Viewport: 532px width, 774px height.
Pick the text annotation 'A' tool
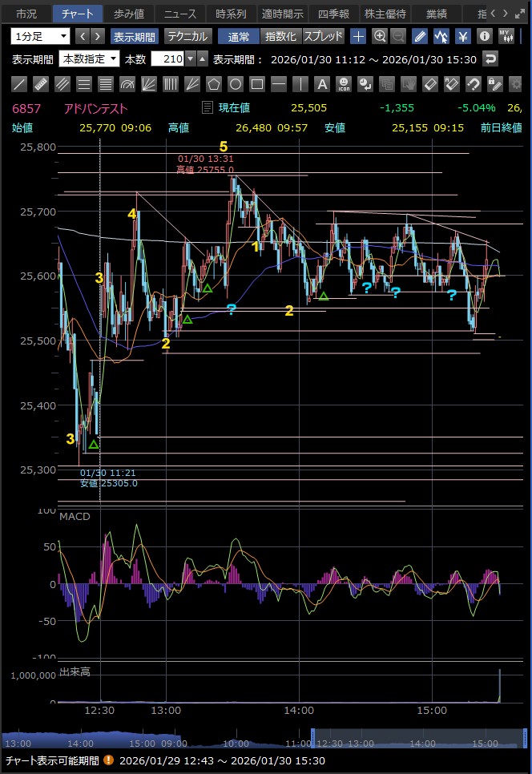[321, 84]
